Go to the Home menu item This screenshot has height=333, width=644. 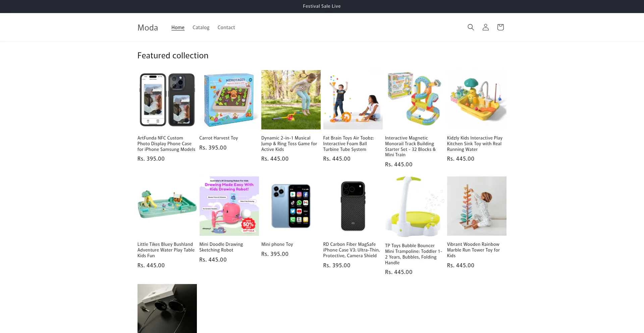coord(178,27)
